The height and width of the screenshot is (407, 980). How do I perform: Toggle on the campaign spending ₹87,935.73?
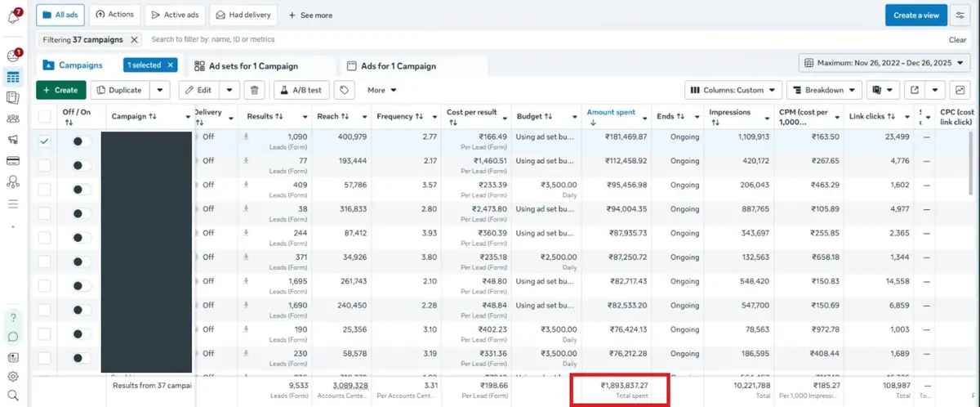[x=80, y=238]
